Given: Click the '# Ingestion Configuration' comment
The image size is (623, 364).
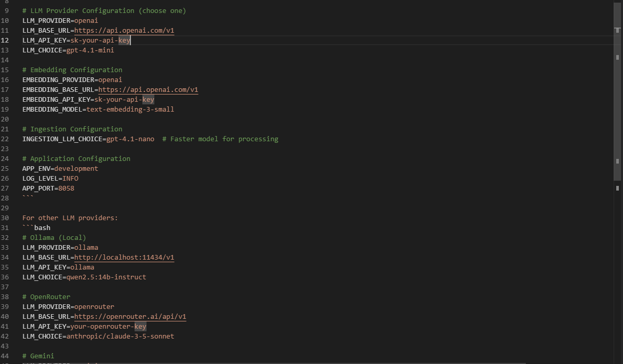Looking at the screenshot, I should (72, 129).
